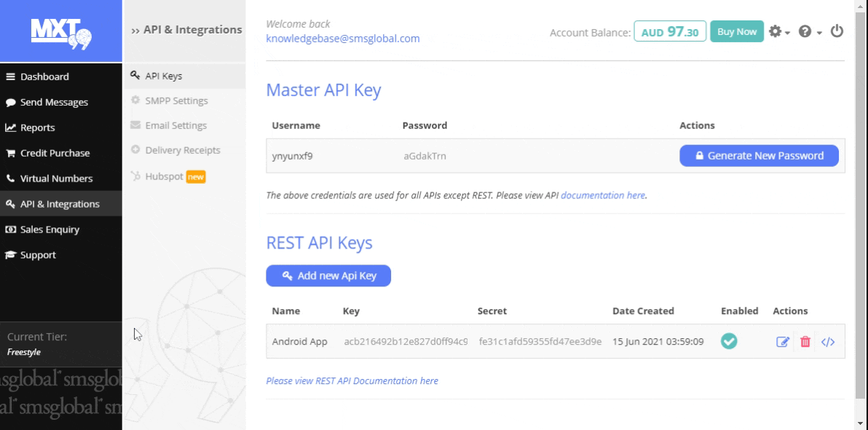Viewport: 868px width, 430px height.
Task: Select Credit Purchase in sidebar
Action: click(55, 153)
